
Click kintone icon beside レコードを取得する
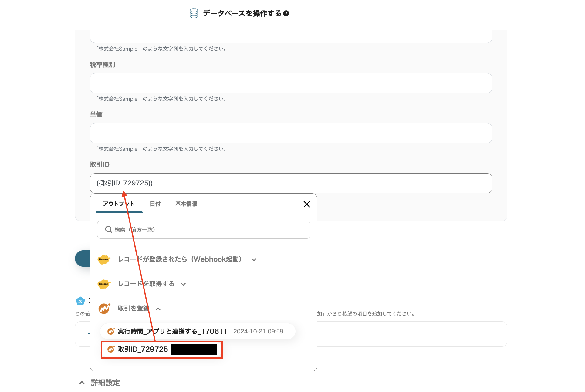pyautogui.click(x=103, y=284)
